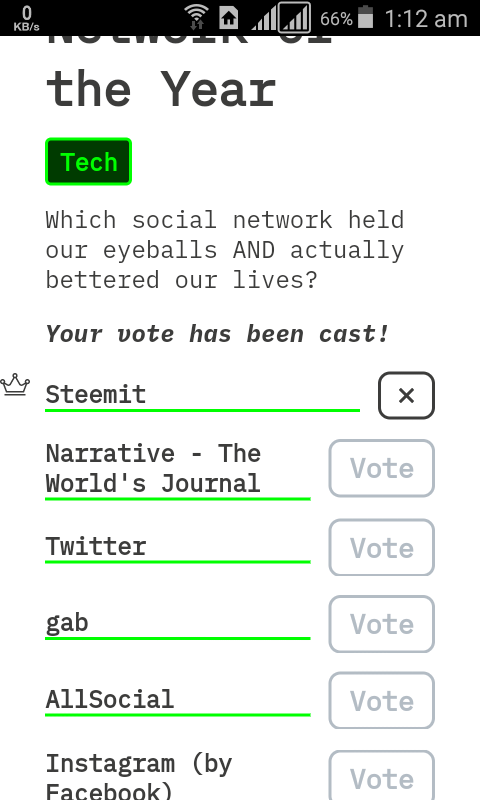Viewport: 480px width, 800px height.
Task: Vote for Narrative - The World's Journal
Action: [x=382, y=468]
